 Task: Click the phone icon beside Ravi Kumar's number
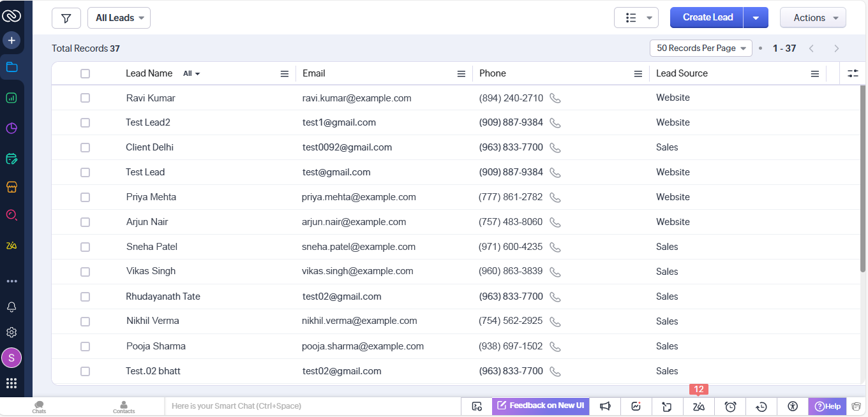(555, 98)
